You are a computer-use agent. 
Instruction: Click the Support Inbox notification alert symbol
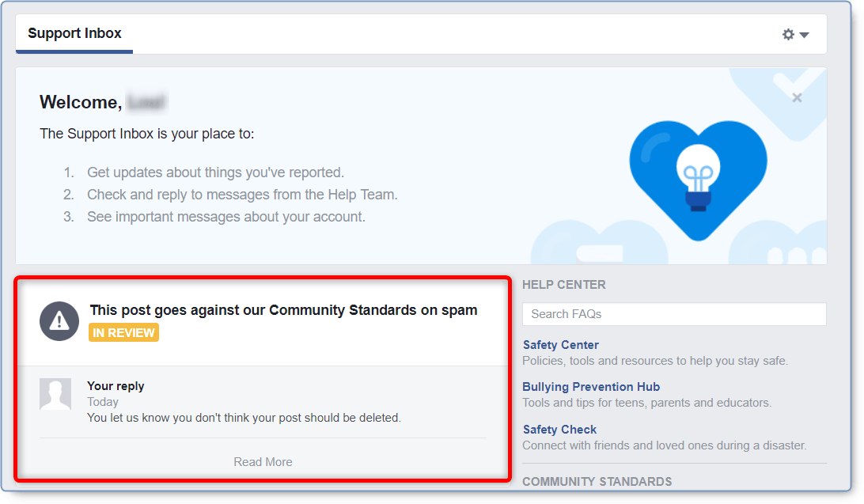(x=59, y=322)
